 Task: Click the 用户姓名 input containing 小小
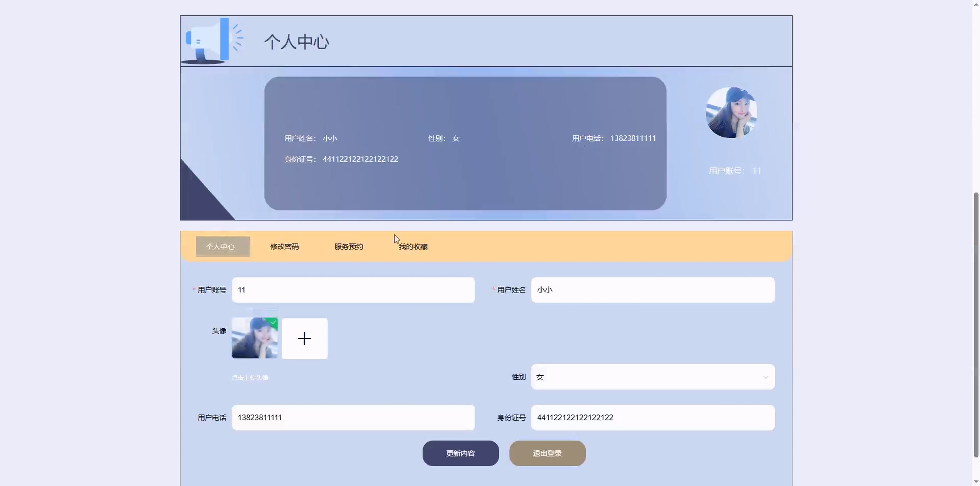point(652,290)
